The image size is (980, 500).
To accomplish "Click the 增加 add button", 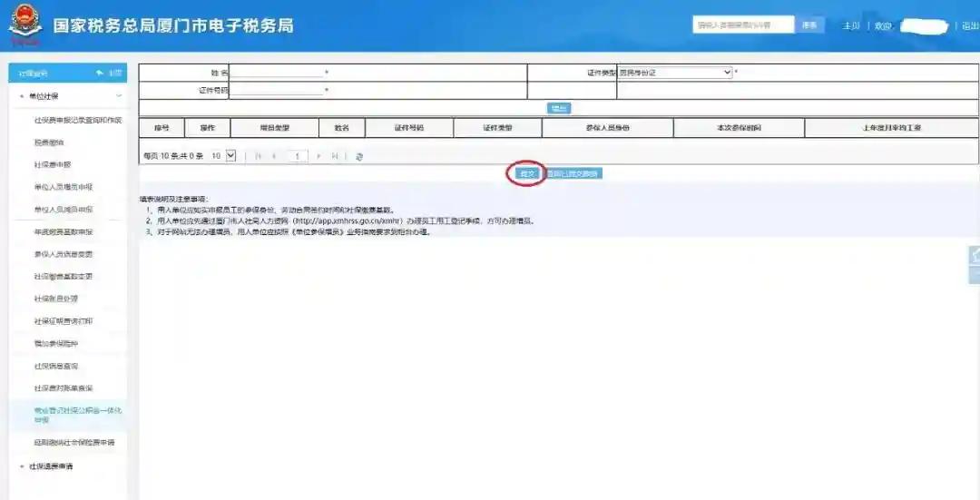I will point(559,108).
